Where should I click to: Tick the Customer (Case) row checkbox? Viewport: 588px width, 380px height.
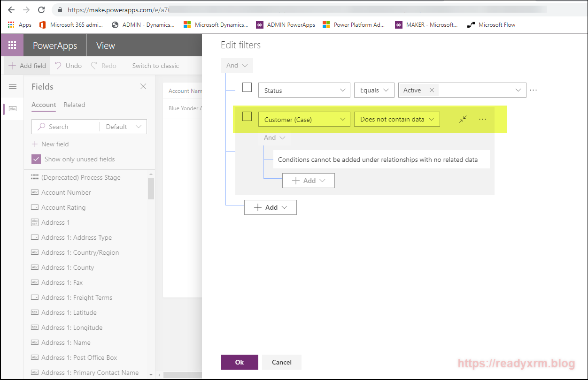click(x=247, y=116)
